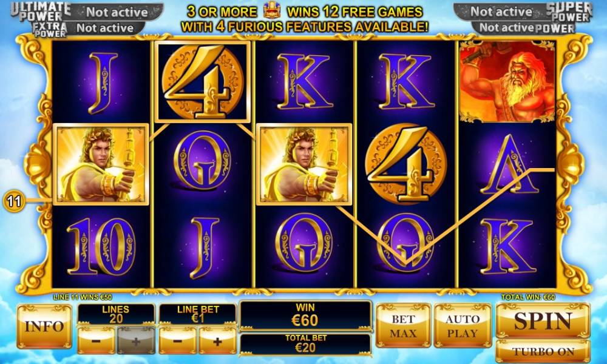Click the 10 symbol on the first reel
The width and height of the screenshot is (607, 364).
(x=101, y=246)
